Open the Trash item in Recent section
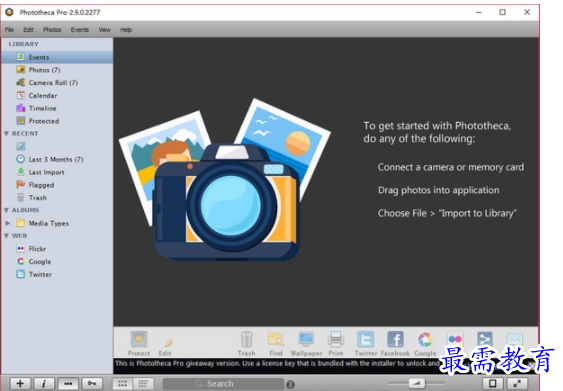This screenshot has width=563, height=391. [x=57, y=198]
